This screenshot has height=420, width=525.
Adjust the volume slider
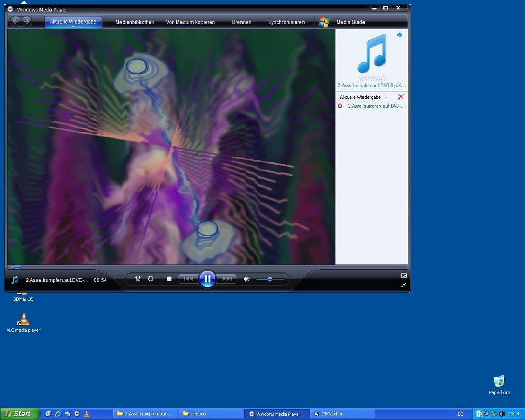[270, 279]
